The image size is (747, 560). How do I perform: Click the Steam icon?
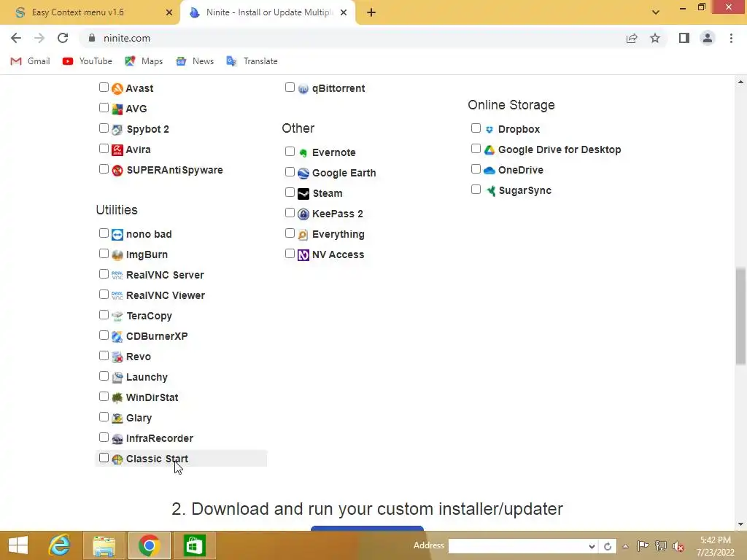(303, 194)
